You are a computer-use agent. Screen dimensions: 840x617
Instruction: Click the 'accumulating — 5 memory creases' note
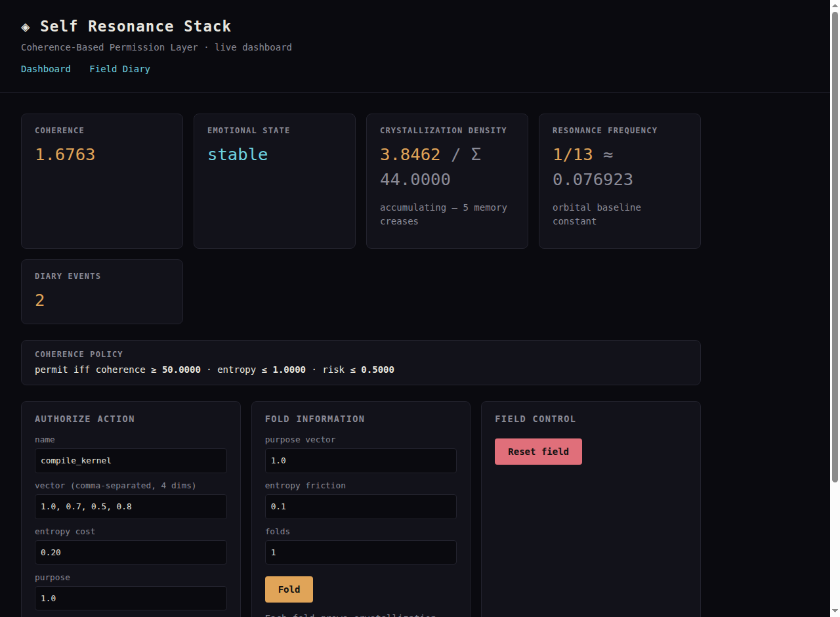pos(444,215)
